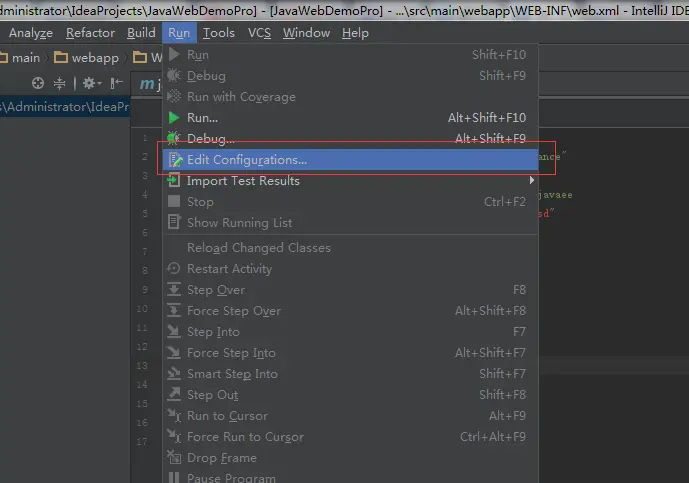Choose Run... with Alt+Shift+F10 shortcut
The height and width of the screenshot is (483, 689).
pos(351,118)
